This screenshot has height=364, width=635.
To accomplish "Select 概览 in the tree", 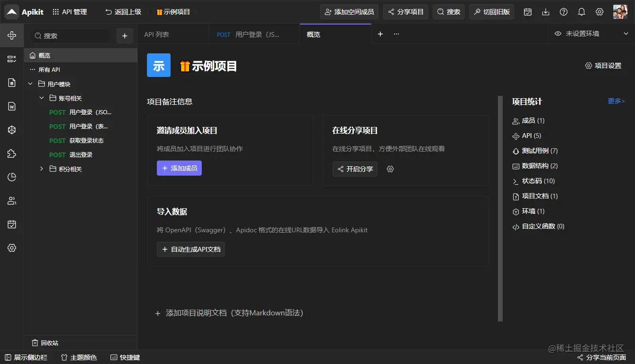I will [81, 55].
